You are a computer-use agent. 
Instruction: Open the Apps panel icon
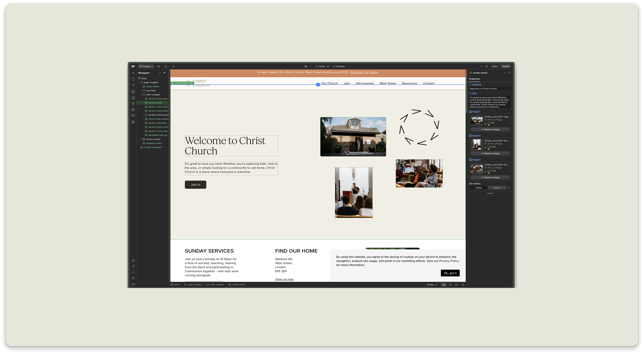pos(133,122)
